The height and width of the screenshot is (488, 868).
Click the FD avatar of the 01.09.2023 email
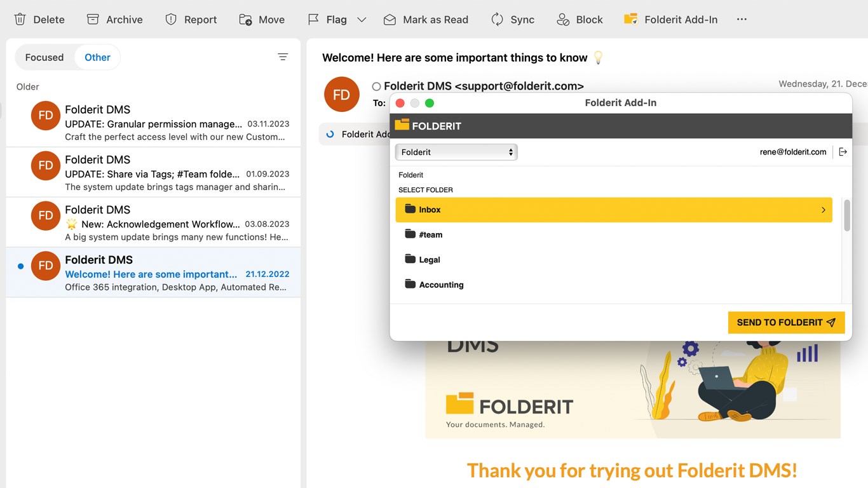pos(46,166)
